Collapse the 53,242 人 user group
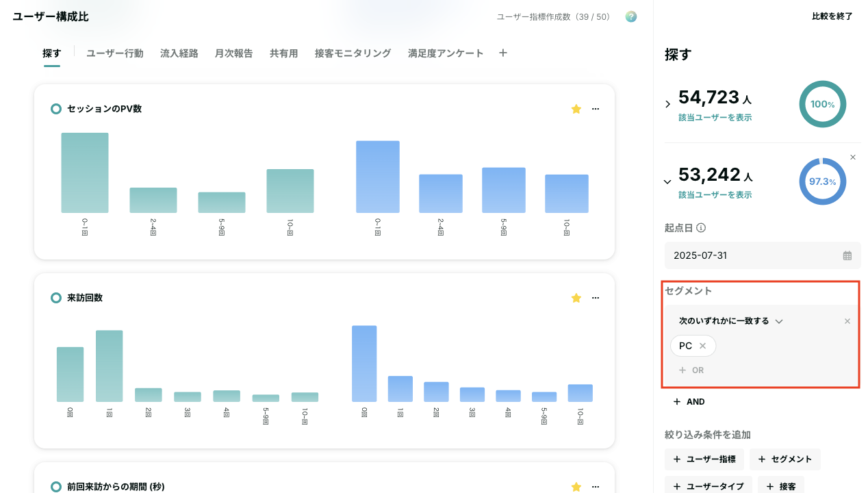Screen dimensions: 868x493 tap(668, 181)
